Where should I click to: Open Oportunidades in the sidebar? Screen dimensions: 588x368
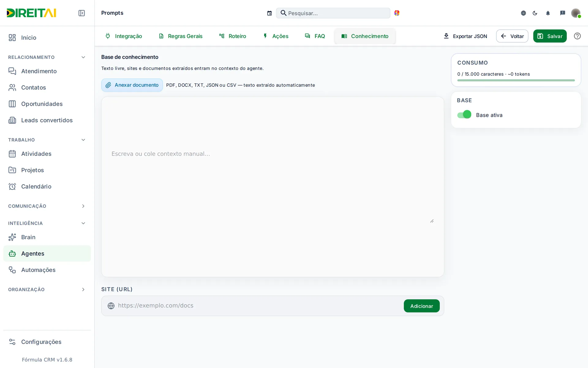point(47,104)
